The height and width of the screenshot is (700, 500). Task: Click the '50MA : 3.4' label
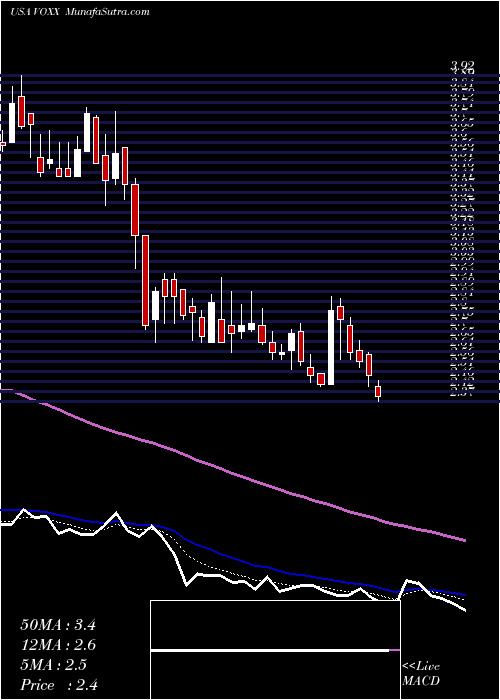pyautogui.click(x=58, y=625)
